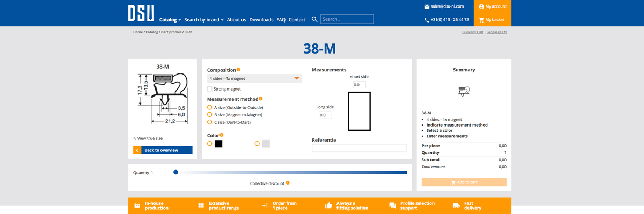644x214 pixels.
Task: Click the quantity discount slider handle
Action: tap(175, 172)
